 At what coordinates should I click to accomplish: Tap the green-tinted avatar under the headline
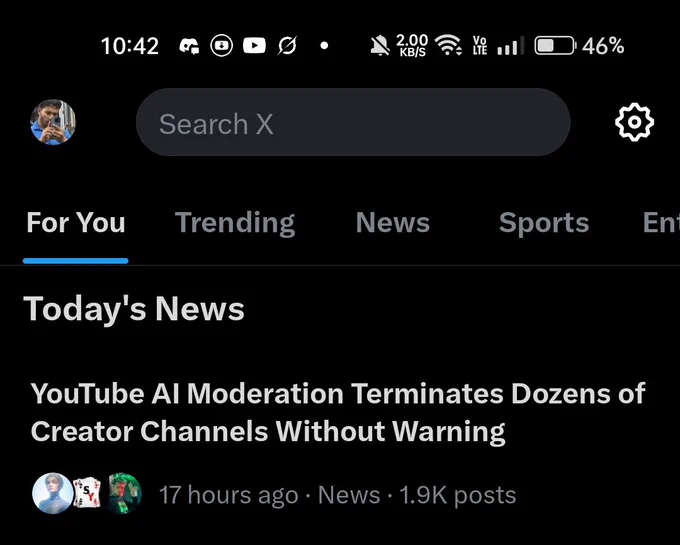click(x=124, y=493)
